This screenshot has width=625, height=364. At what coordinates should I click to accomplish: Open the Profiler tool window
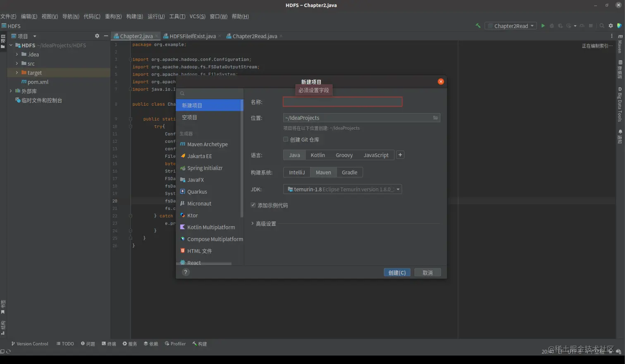click(x=175, y=344)
